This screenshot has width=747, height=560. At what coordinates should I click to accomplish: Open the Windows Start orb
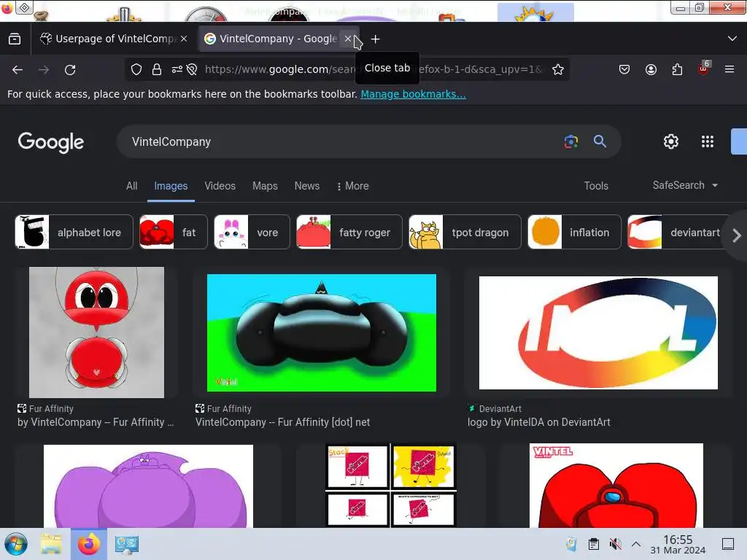pos(16,544)
